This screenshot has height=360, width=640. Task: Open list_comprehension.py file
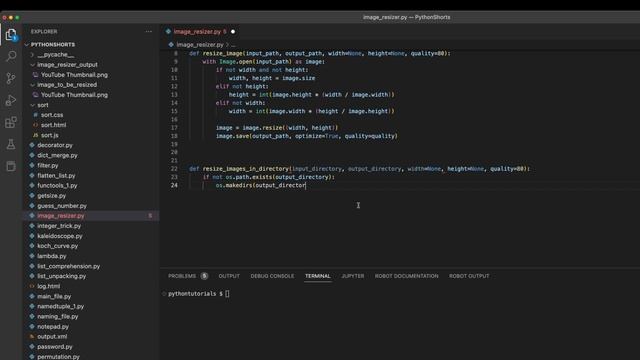click(69, 266)
